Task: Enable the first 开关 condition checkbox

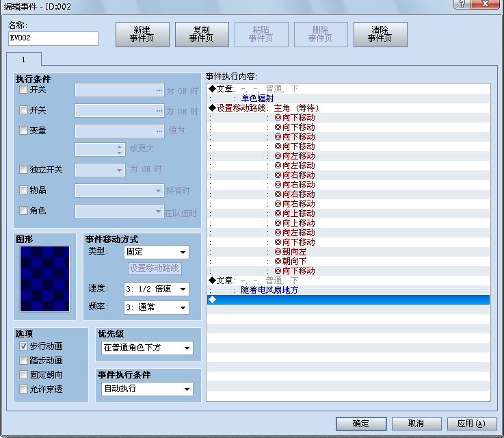Action: (23, 90)
